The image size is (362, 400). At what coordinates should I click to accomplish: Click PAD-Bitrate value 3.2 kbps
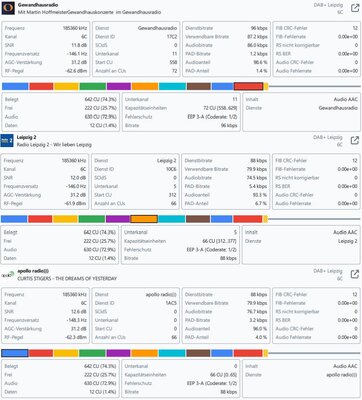pyautogui.click(x=259, y=320)
